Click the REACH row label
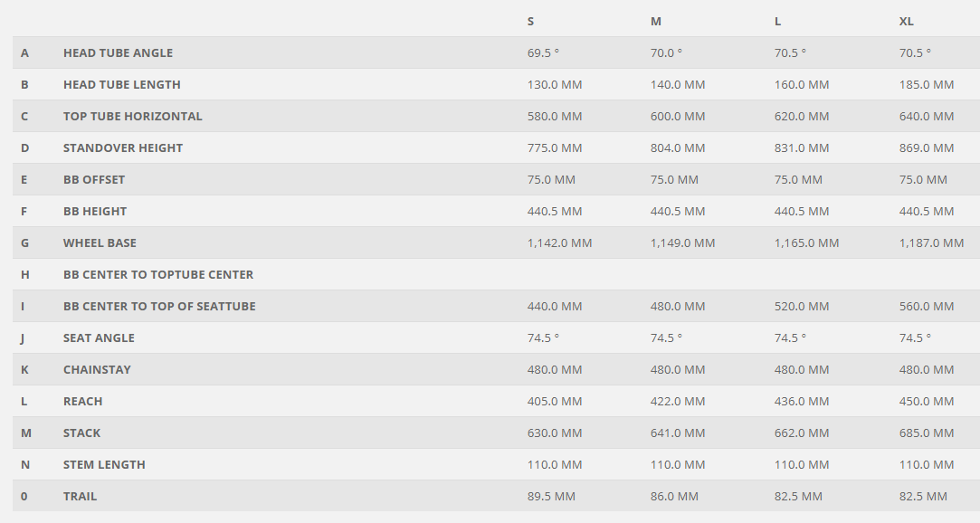Viewport: 980px width, 523px height. coord(83,401)
